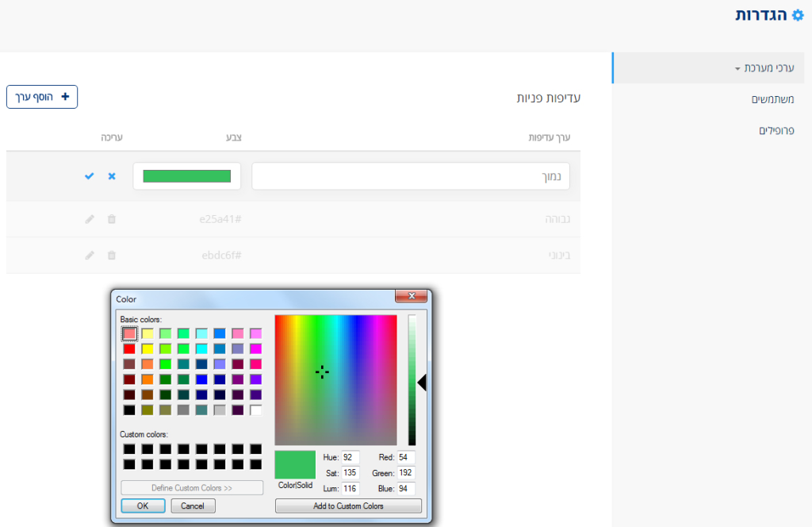
Task: Click the צבע column header
Action: click(x=234, y=137)
